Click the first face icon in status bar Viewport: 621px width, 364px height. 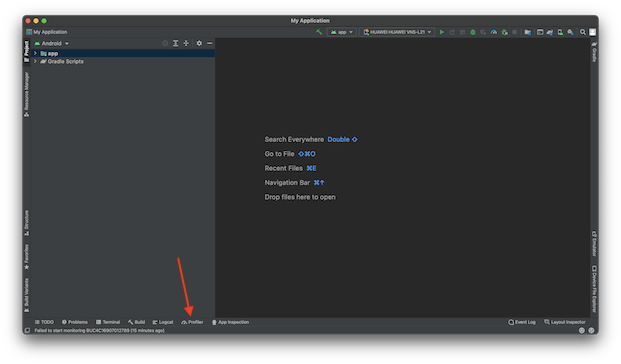point(581,330)
